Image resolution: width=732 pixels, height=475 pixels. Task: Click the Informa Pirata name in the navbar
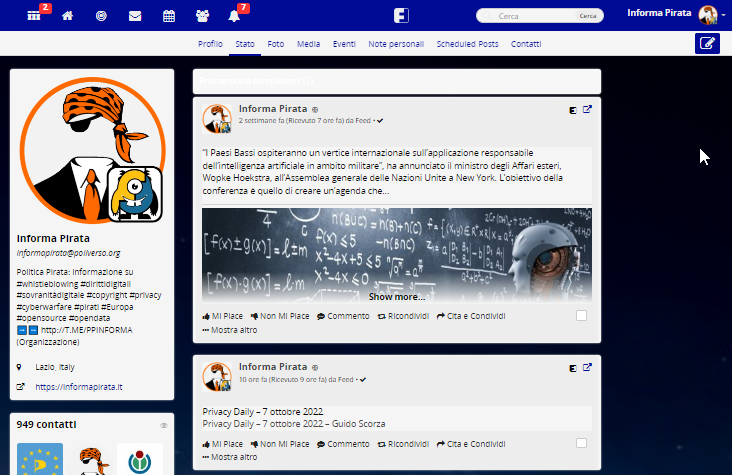click(x=659, y=13)
